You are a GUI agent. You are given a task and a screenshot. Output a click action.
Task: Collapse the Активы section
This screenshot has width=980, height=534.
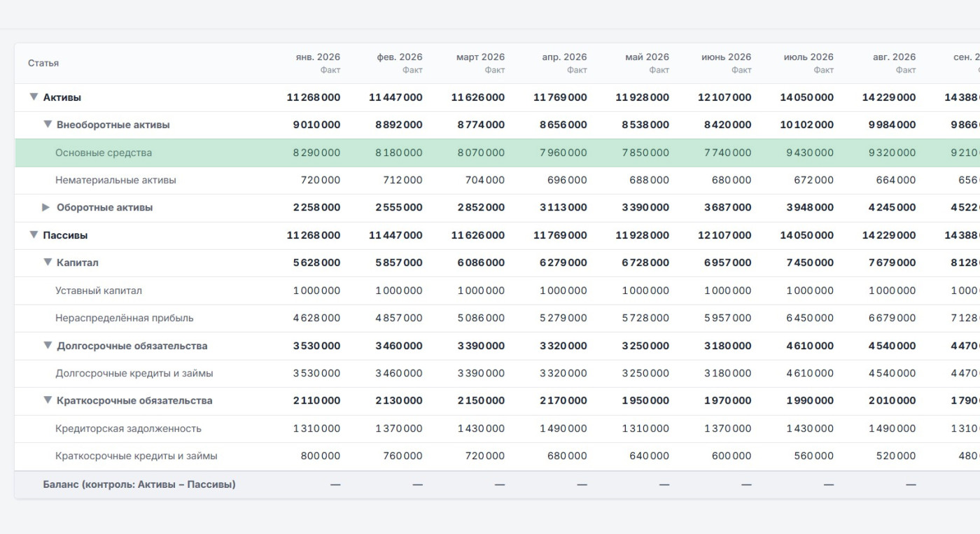33,97
